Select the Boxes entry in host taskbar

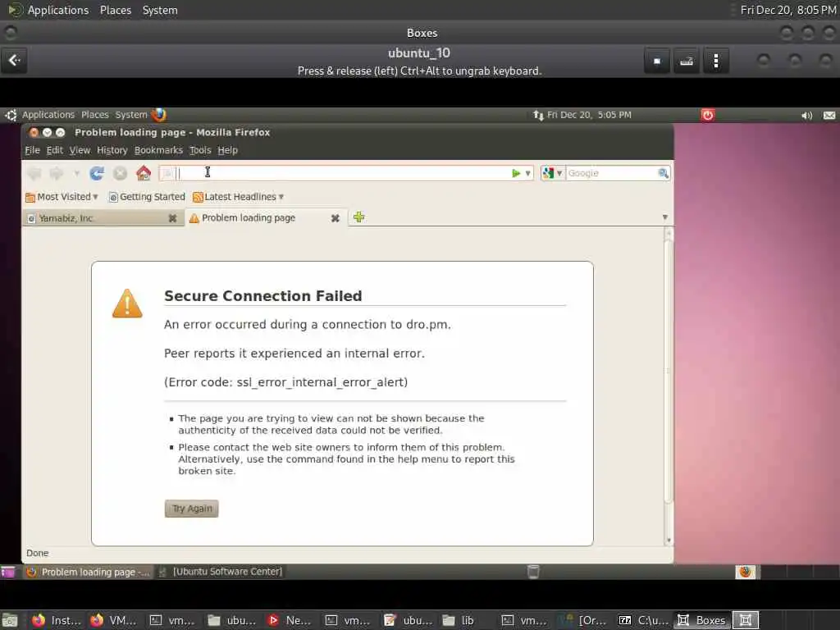coord(702,620)
